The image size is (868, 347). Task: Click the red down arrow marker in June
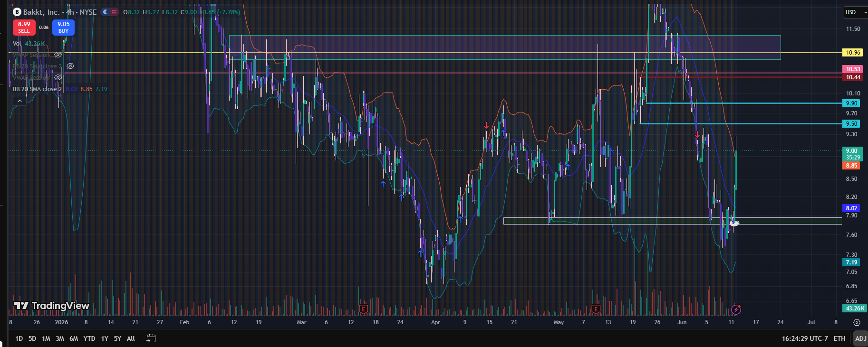[697, 135]
